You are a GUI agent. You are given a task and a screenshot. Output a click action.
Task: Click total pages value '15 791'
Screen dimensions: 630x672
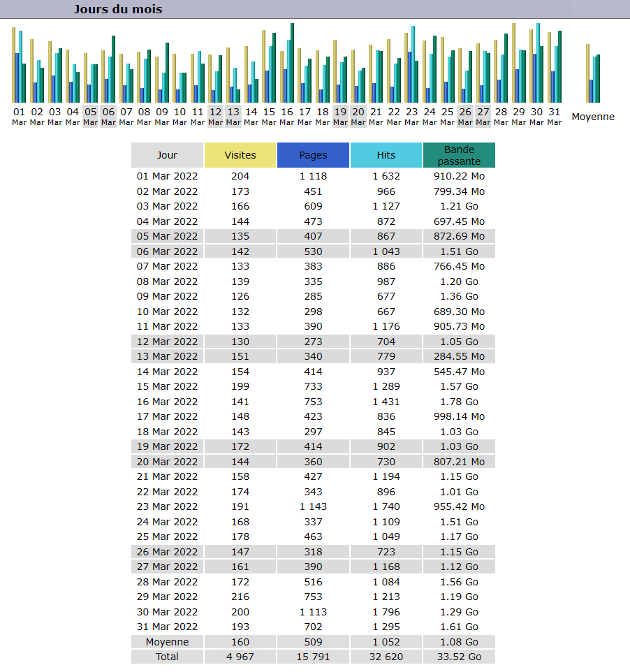point(313,657)
